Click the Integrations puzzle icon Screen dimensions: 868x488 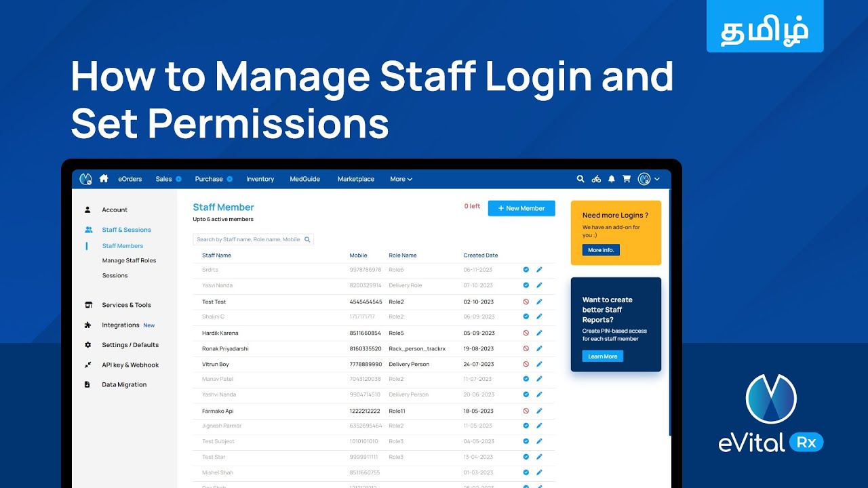88,325
